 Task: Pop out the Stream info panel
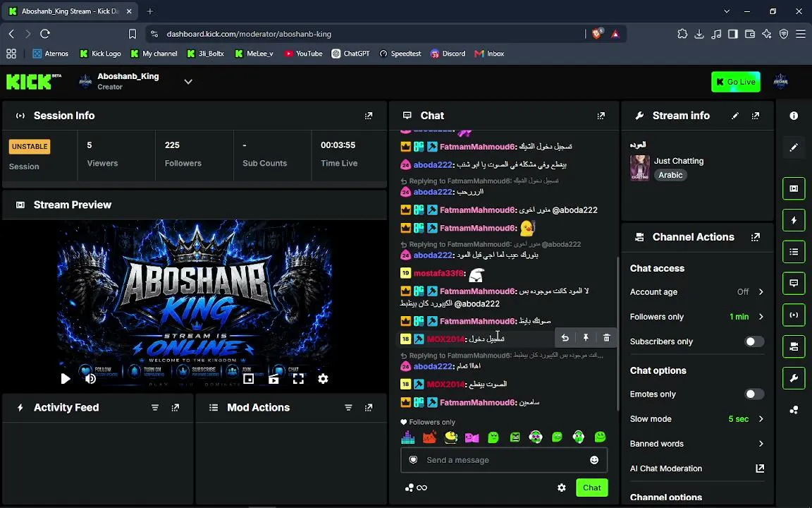click(756, 116)
